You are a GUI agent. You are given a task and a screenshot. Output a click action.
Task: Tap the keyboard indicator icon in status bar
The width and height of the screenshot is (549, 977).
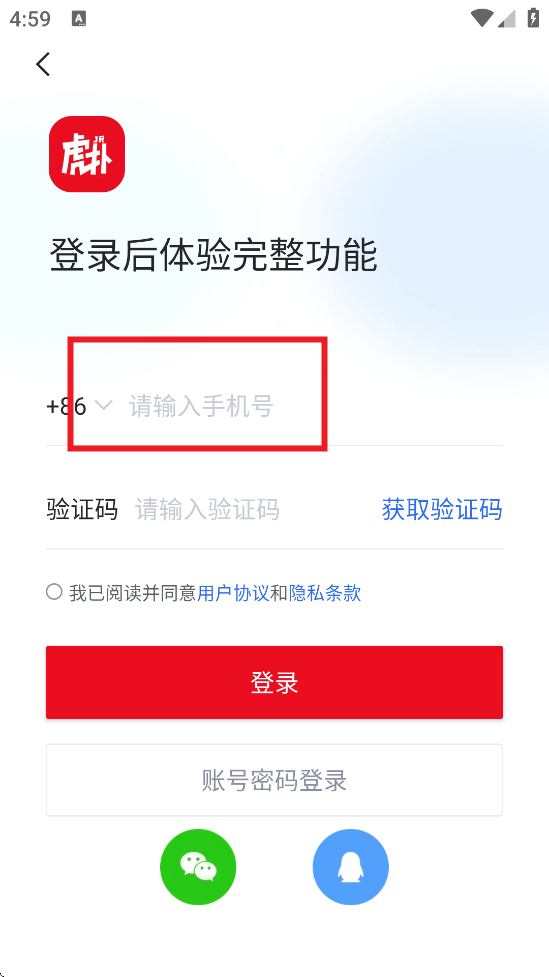(x=79, y=19)
